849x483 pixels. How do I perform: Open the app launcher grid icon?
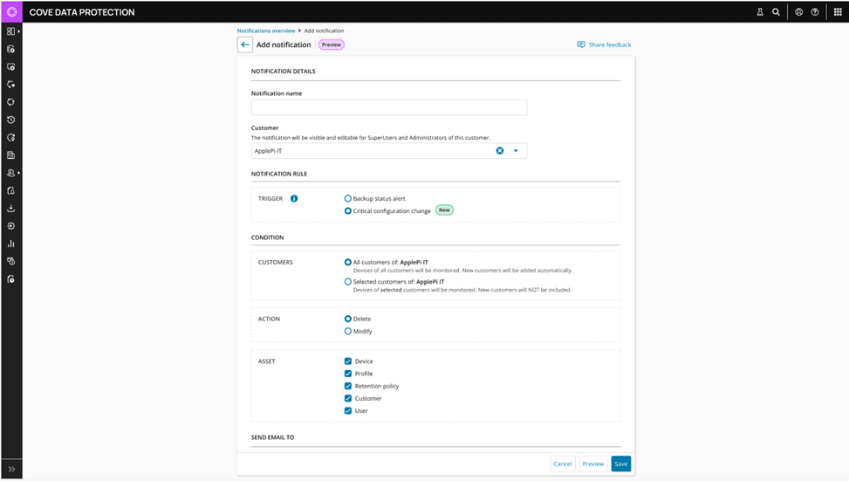tap(837, 12)
